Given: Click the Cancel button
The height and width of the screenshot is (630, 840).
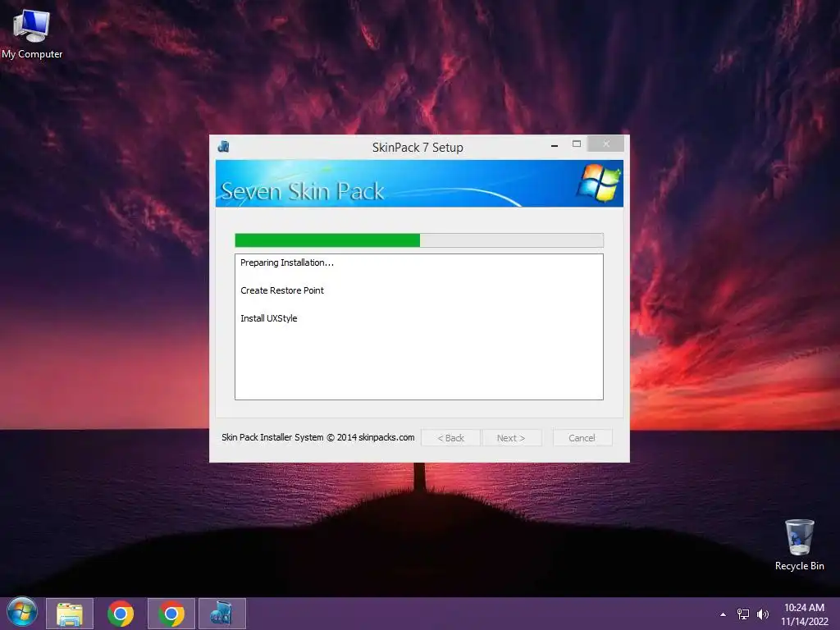Looking at the screenshot, I should click(582, 438).
